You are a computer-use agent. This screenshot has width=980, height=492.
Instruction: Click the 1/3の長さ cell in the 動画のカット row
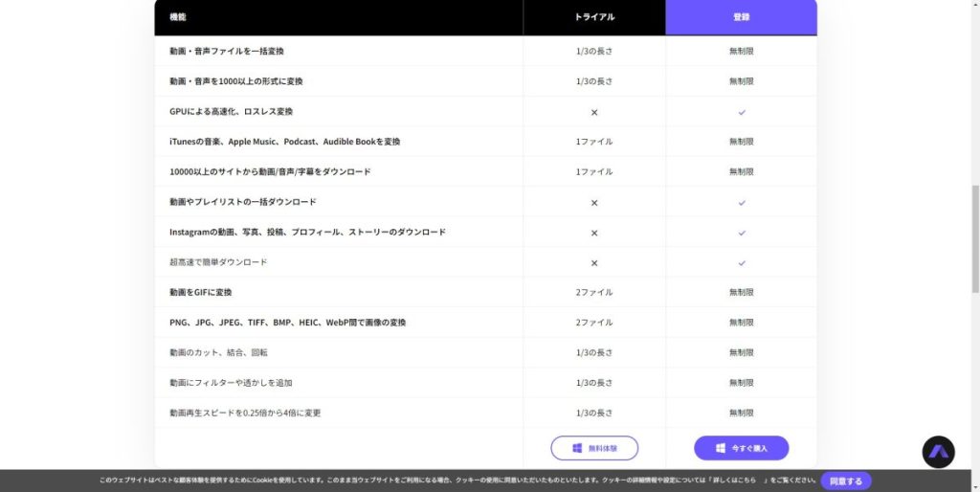pyautogui.click(x=594, y=352)
